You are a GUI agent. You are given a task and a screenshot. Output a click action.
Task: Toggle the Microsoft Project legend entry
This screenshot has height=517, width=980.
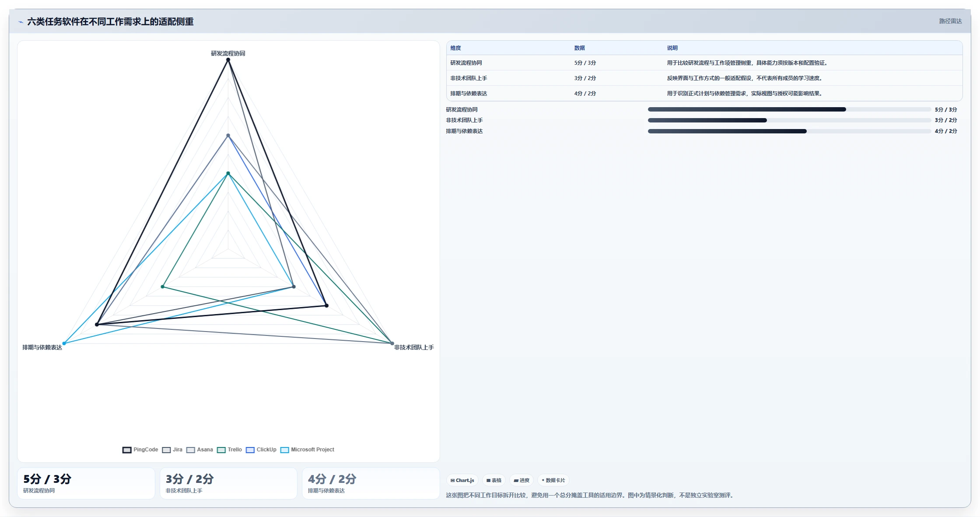(307, 450)
